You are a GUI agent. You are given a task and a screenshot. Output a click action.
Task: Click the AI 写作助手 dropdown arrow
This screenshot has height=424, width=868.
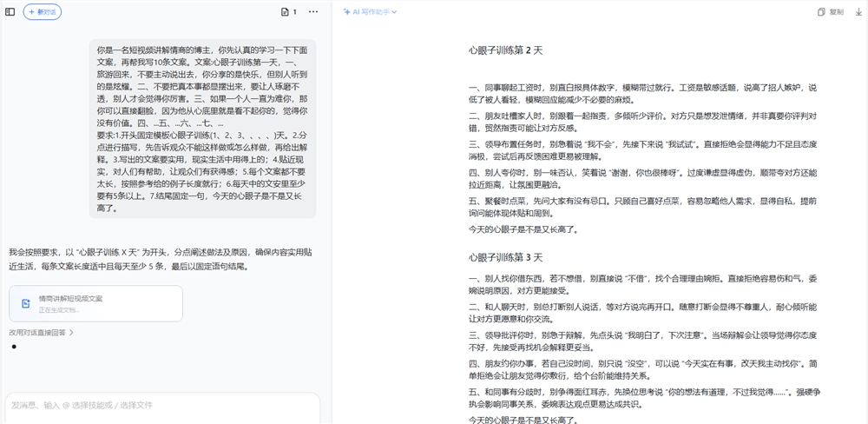[x=394, y=12]
